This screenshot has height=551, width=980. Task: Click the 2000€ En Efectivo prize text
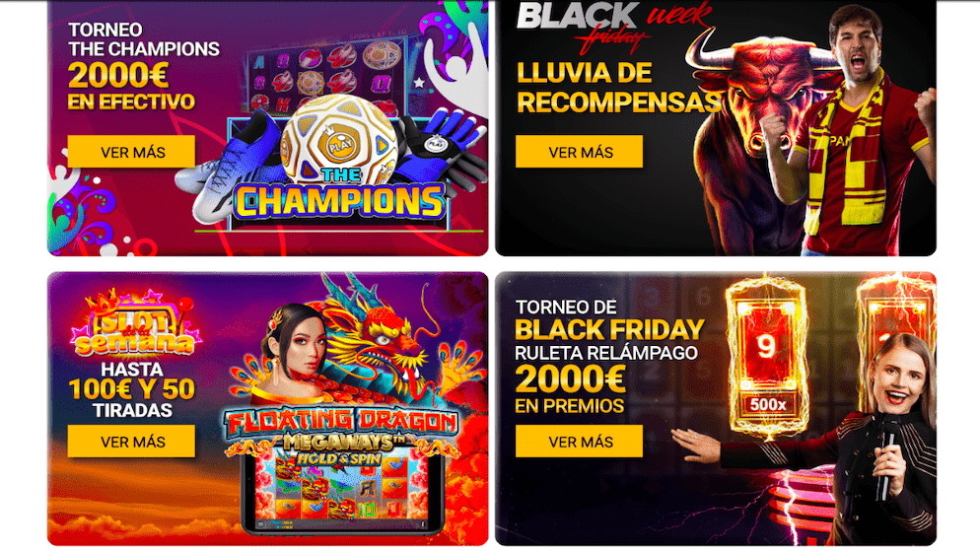131,86
